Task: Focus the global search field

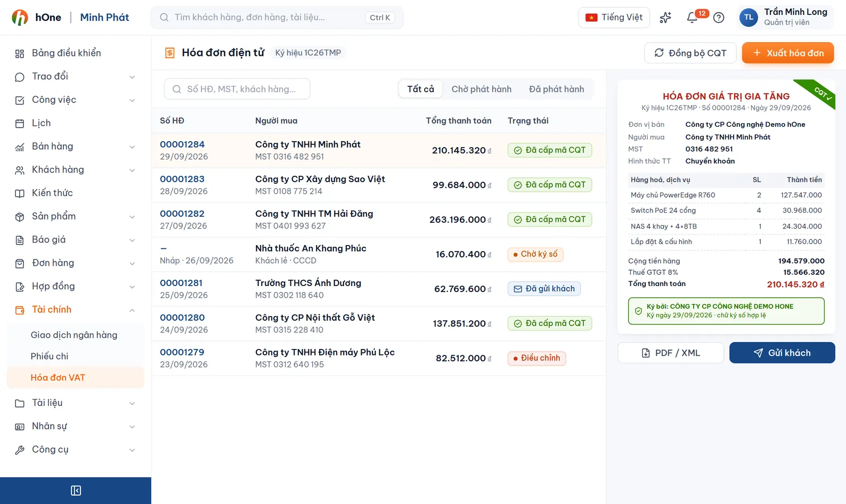Action: (277, 18)
